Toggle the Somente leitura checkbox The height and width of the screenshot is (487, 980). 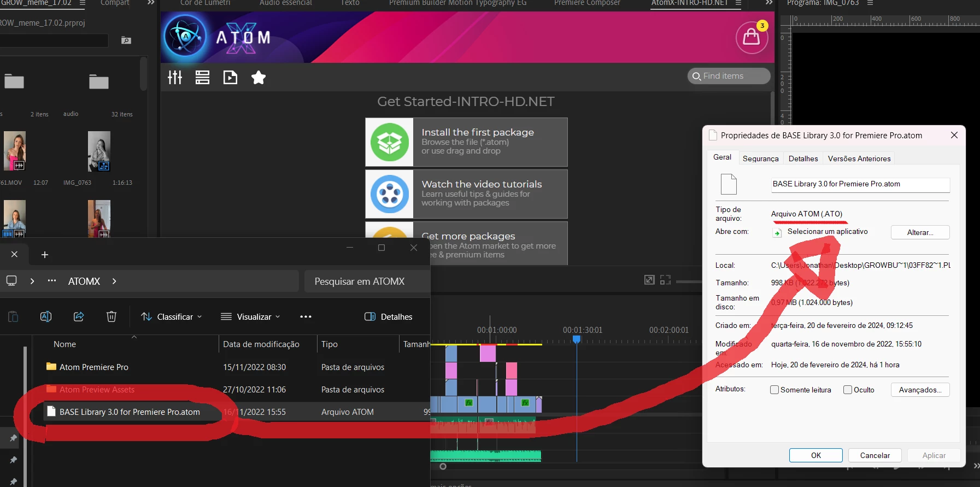[x=774, y=390]
